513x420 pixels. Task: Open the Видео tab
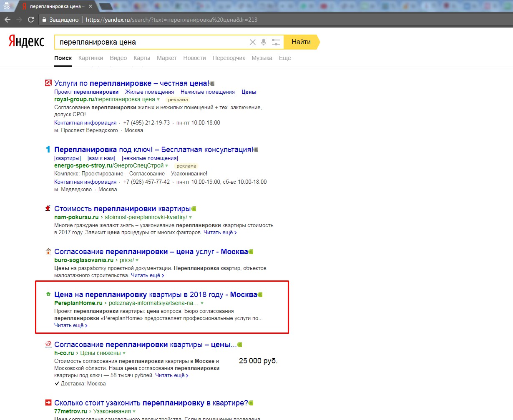pos(118,58)
